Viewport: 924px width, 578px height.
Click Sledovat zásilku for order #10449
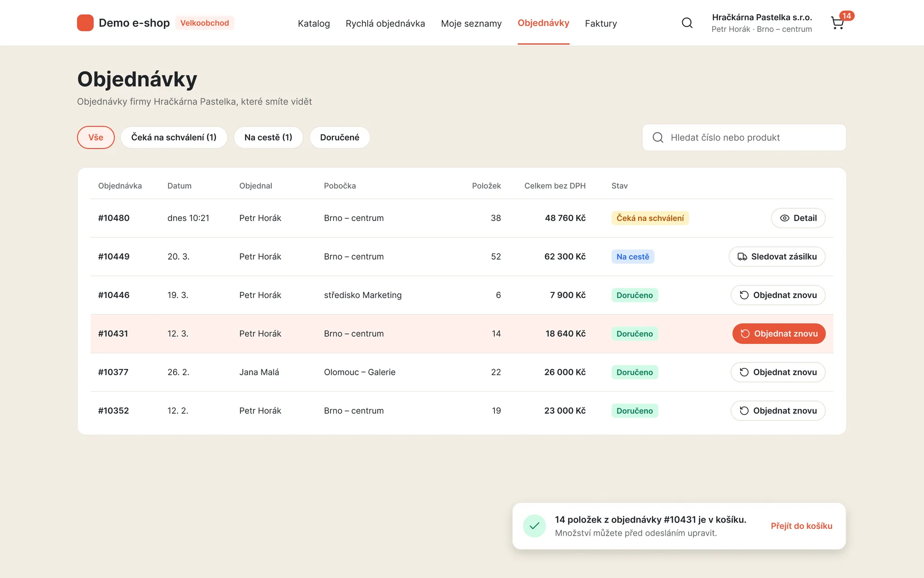tap(777, 257)
